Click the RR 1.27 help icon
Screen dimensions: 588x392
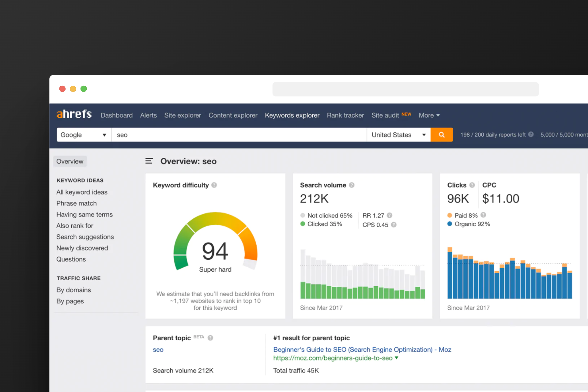[390, 215]
